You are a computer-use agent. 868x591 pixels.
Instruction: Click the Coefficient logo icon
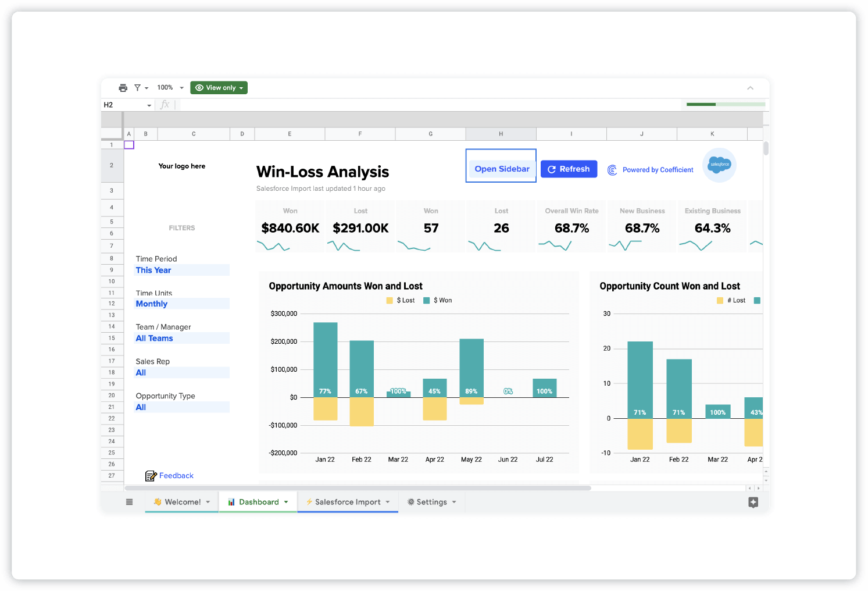click(x=612, y=170)
